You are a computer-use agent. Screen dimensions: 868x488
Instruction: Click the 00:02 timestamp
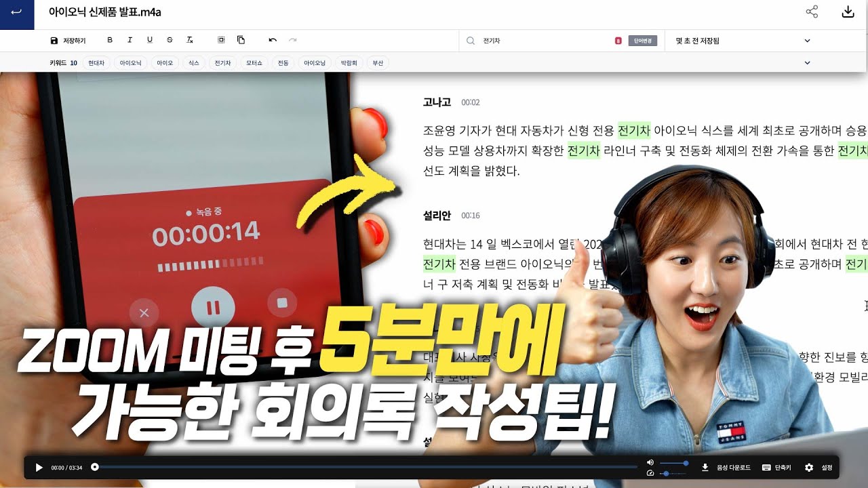pyautogui.click(x=471, y=103)
